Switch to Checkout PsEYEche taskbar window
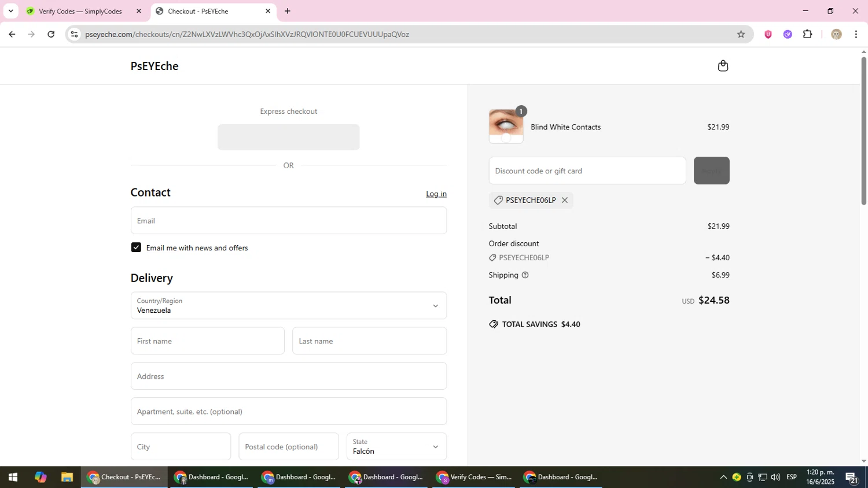 pyautogui.click(x=124, y=478)
